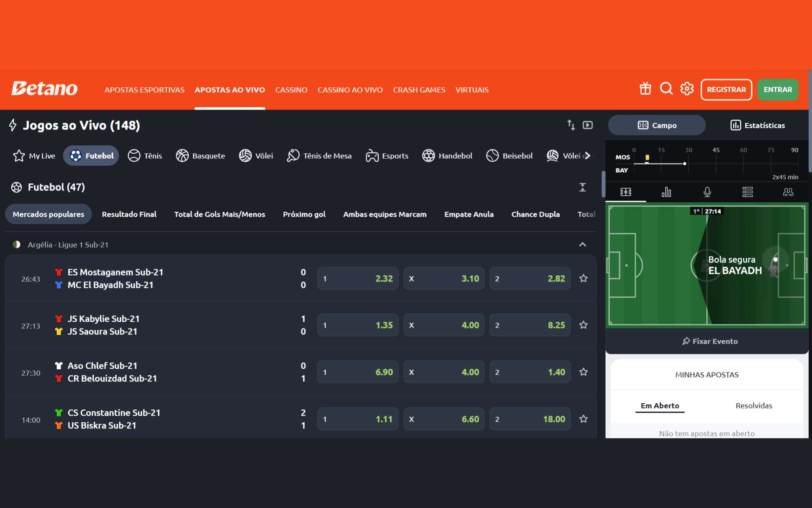Click the Betano logo
Image resolution: width=812 pixels, height=508 pixels.
point(44,89)
